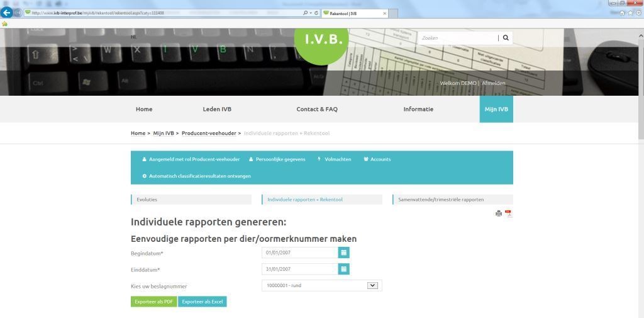Switch to the Evoluties tab
This screenshot has height=318, width=644.
(191, 200)
